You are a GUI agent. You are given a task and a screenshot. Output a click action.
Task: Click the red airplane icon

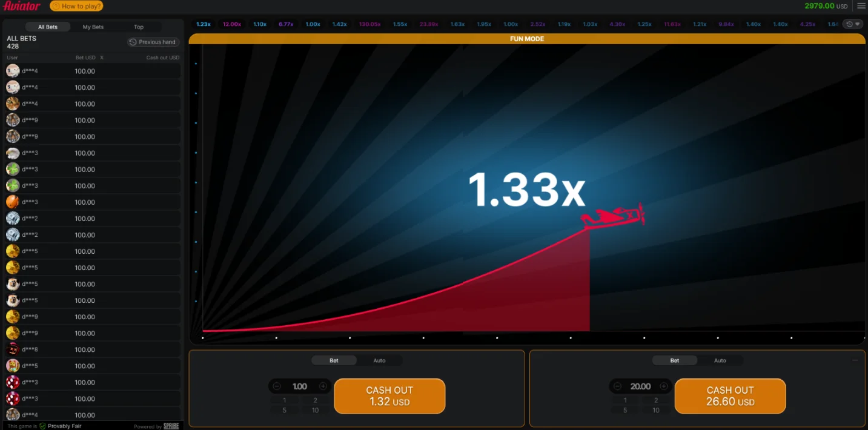[613, 216]
